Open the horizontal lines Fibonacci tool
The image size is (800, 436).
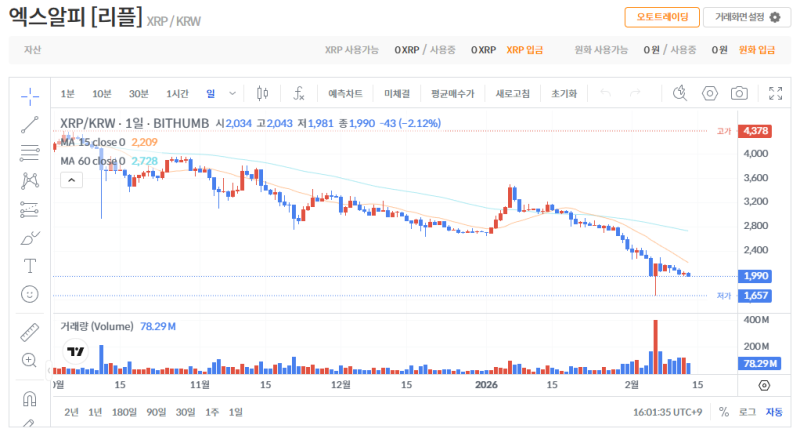30,153
